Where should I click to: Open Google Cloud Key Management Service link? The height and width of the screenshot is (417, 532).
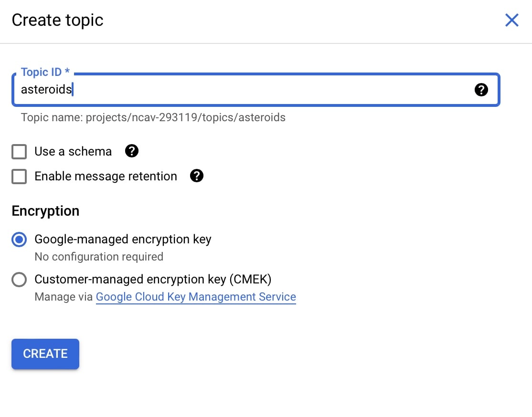coord(196,297)
